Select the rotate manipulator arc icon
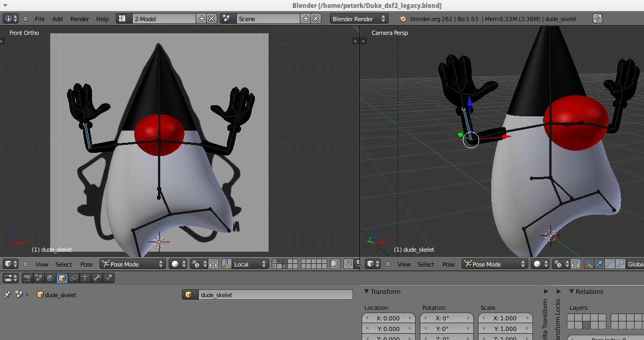The width and height of the screenshot is (644, 340). tap(610, 264)
